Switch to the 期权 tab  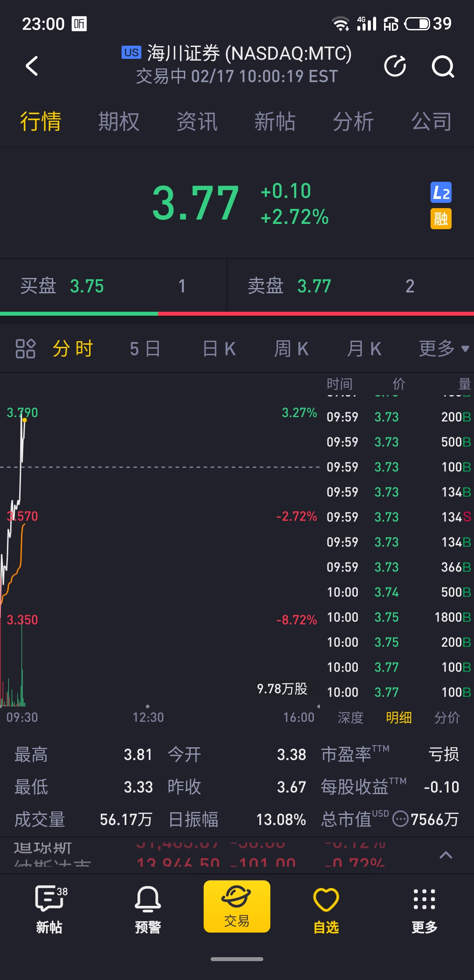119,122
